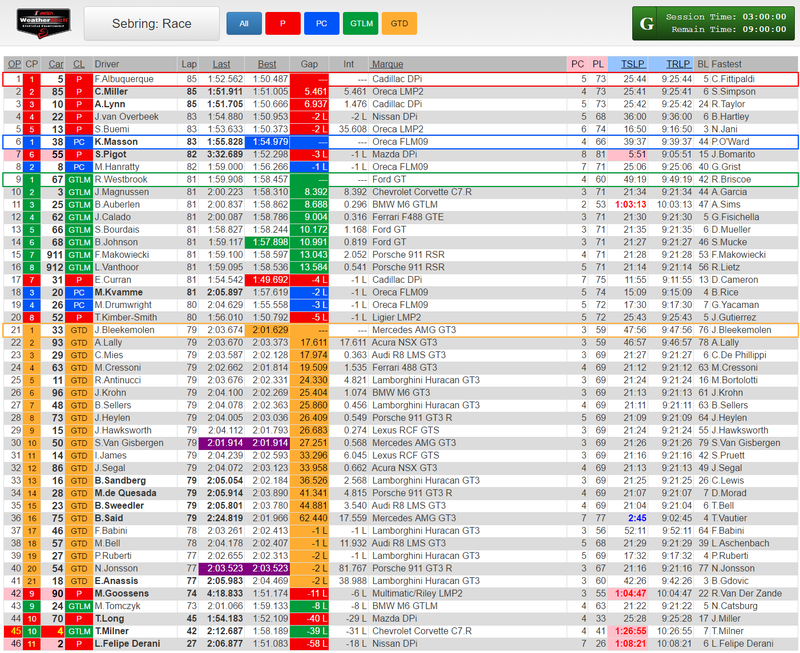Click the Gap column header
Viewport: 800px width, 653px height.
click(309, 64)
